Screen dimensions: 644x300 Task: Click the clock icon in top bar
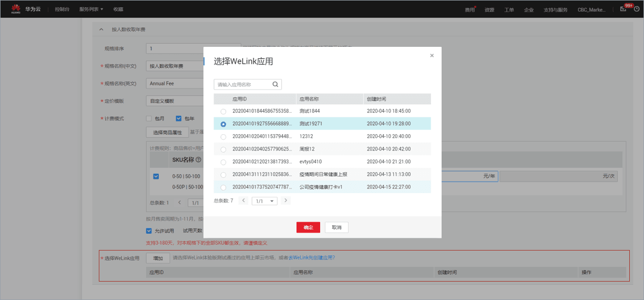click(637, 9)
